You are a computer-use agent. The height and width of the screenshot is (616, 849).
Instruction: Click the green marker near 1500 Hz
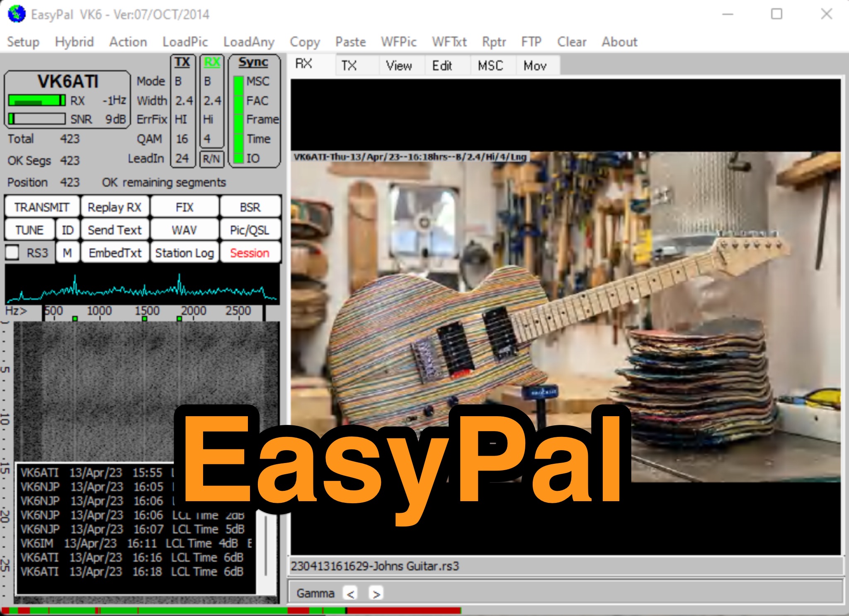click(144, 319)
